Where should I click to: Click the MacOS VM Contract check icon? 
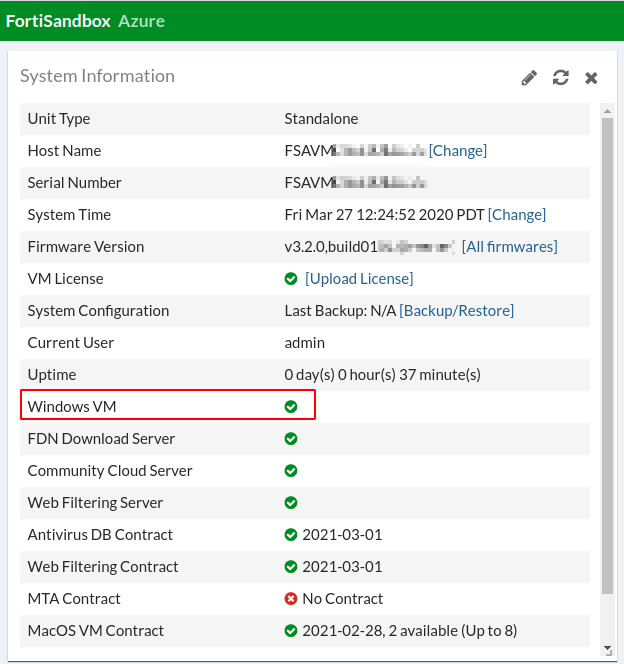[x=291, y=631]
